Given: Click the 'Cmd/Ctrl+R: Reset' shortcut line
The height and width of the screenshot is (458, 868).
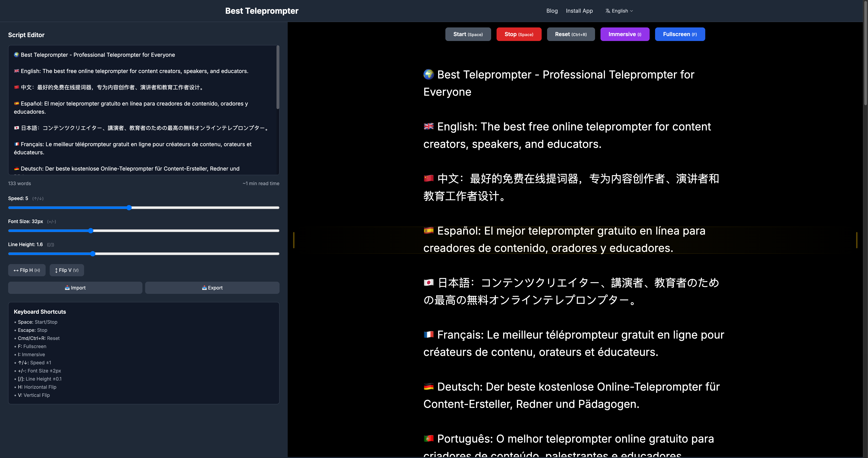Looking at the screenshot, I should click(x=38, y=338).
